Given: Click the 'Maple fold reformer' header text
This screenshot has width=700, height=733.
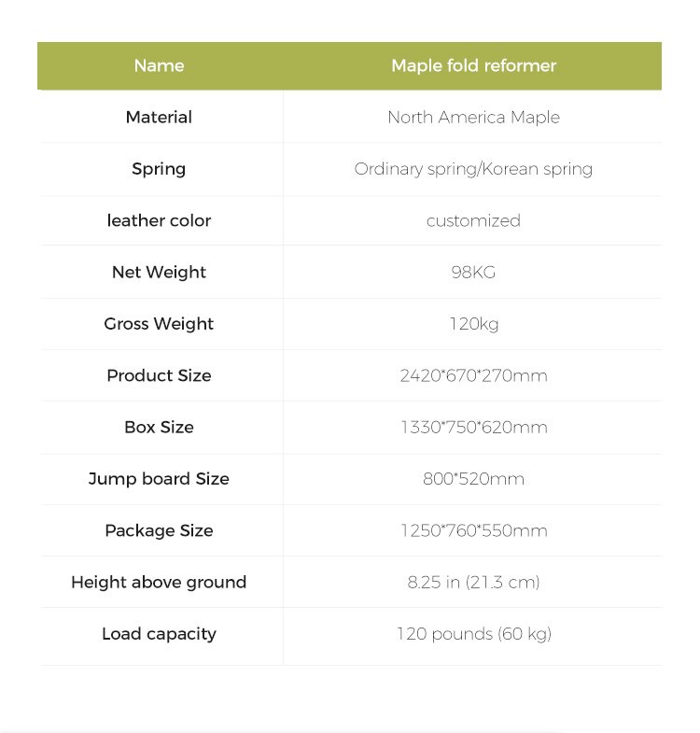Looking at the screenshot, I should coord(473,65).
